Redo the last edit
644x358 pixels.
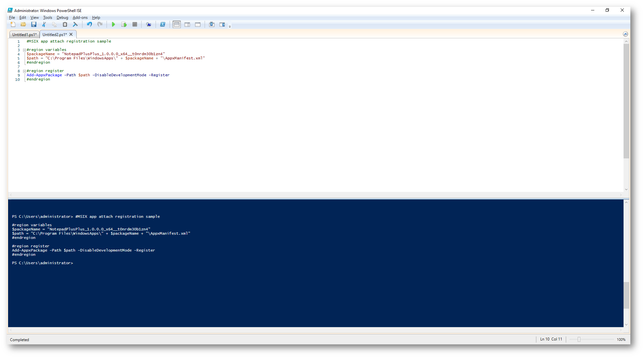pyautogui.click(x=100, y=24)
